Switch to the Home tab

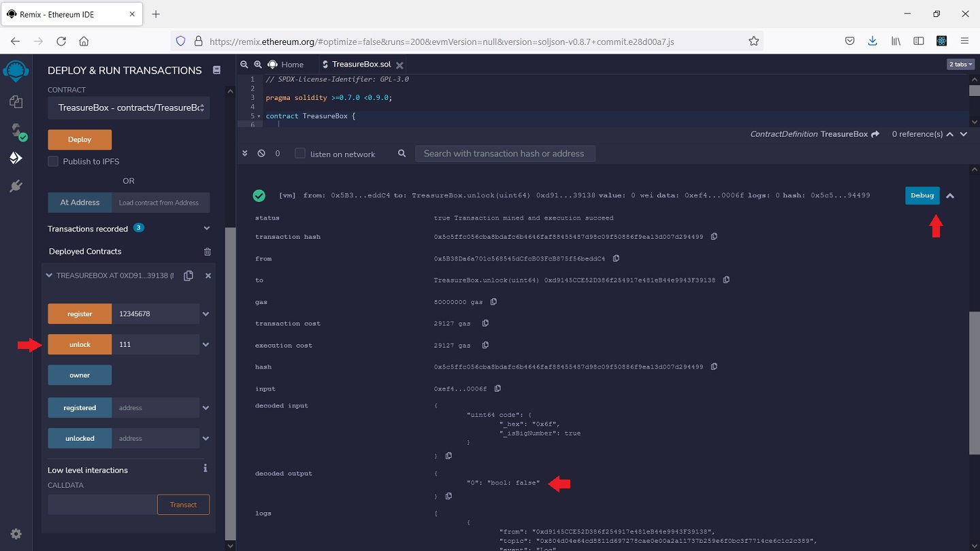(286, 65)
